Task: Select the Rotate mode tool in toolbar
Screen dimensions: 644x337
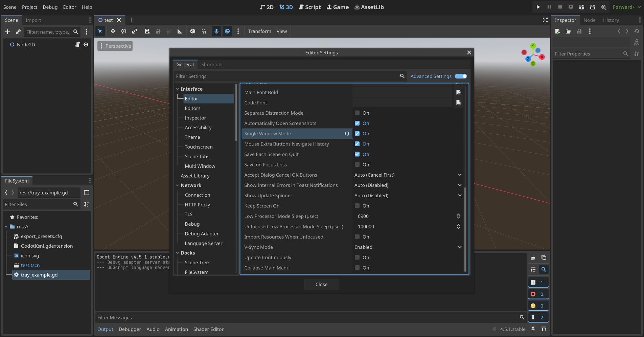Action: click(x=124, y=31)
